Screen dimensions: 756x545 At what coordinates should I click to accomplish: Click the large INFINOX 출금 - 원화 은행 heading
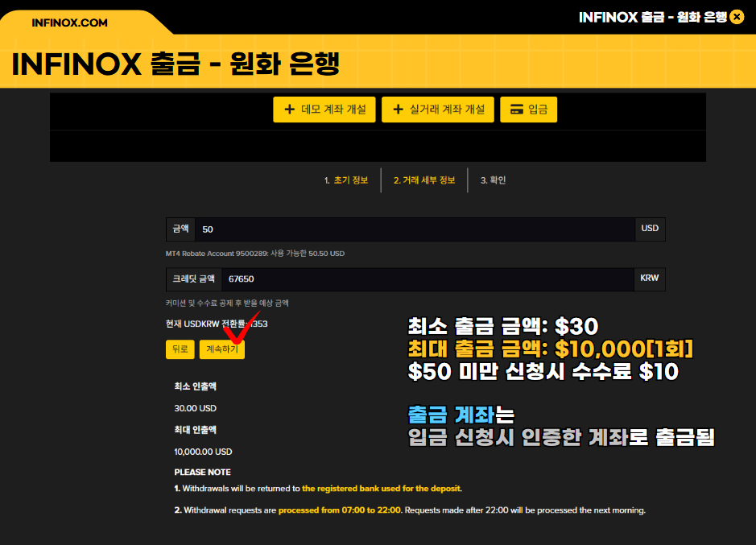tap(176, 64)
